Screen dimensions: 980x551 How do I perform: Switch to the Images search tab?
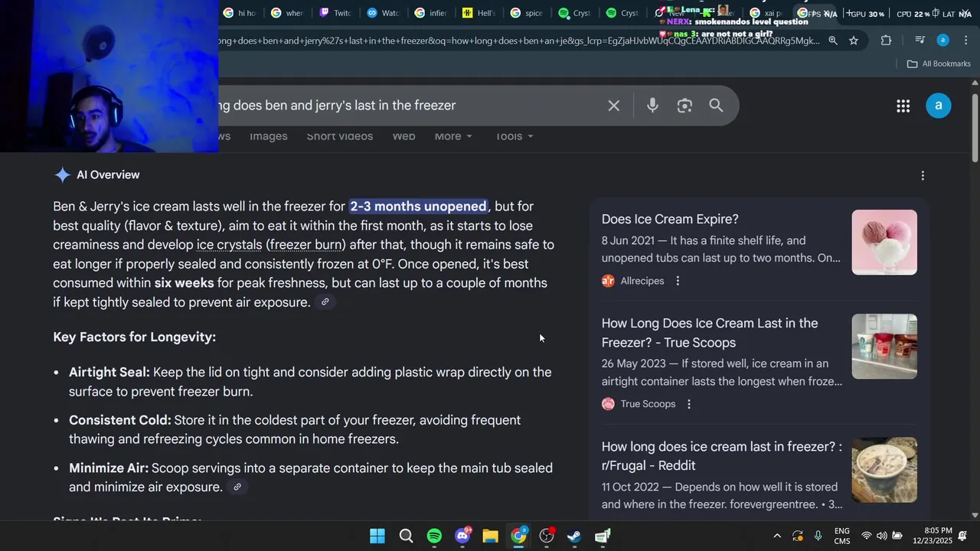(x=269, y=136)
